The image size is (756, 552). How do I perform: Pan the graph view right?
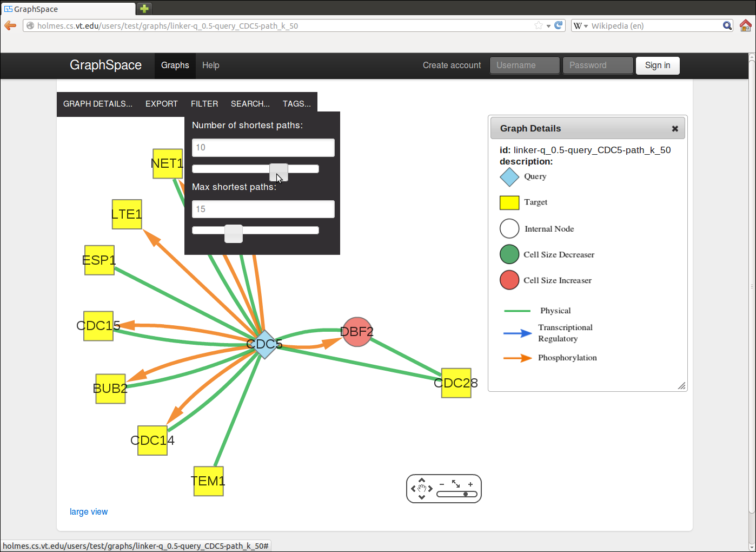click(x=430, y=489)
